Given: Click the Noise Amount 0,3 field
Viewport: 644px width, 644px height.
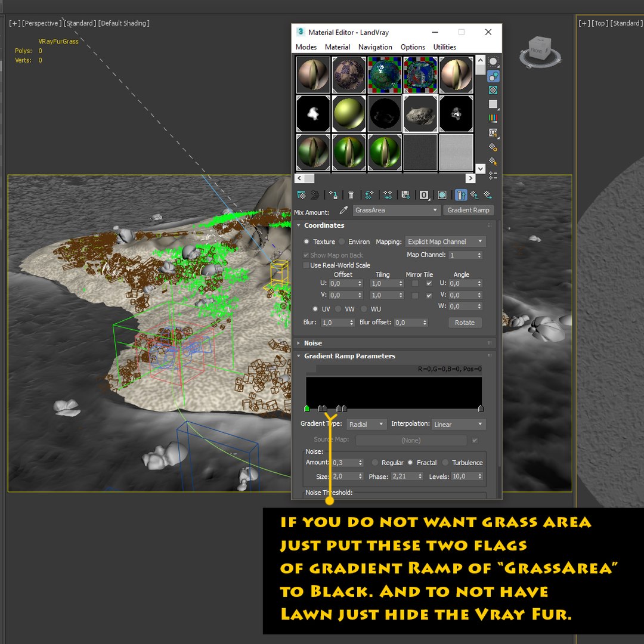Looking at the screenshot, I should tap(344, 463).
